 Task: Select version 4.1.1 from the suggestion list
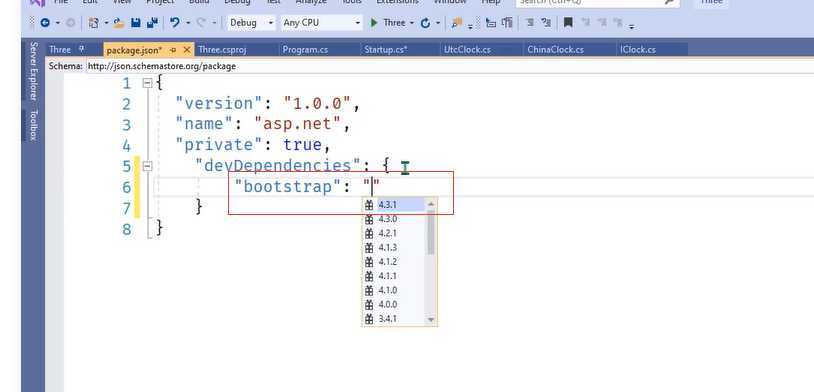coord(394,276)
